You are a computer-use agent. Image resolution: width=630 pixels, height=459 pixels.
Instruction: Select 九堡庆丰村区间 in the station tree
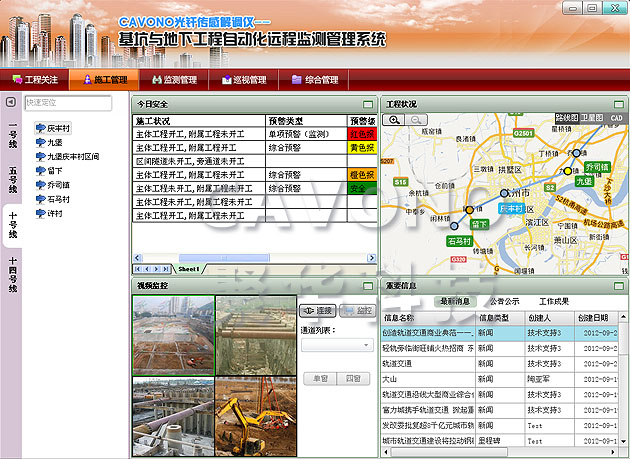pyautogui.click(x=73, y=157)
